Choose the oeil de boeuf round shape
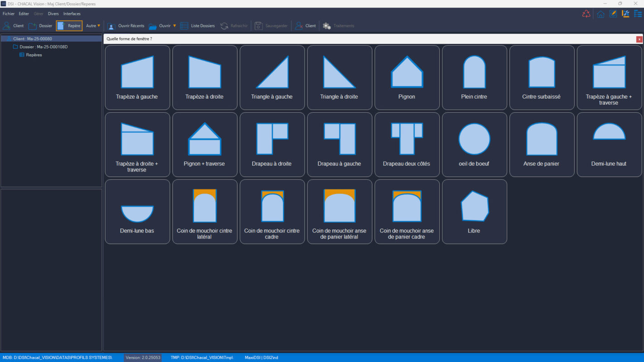The width and height of the screenshot is (644, 362). pos(475,144)
